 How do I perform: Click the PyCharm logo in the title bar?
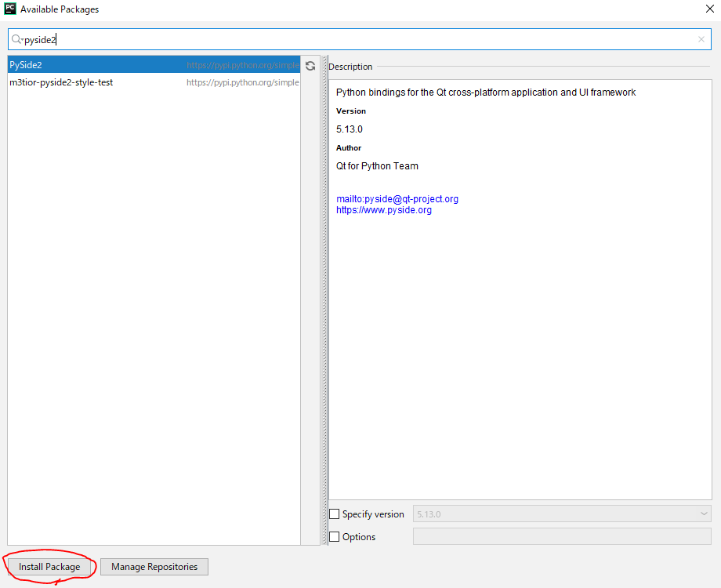click(9, 9)
